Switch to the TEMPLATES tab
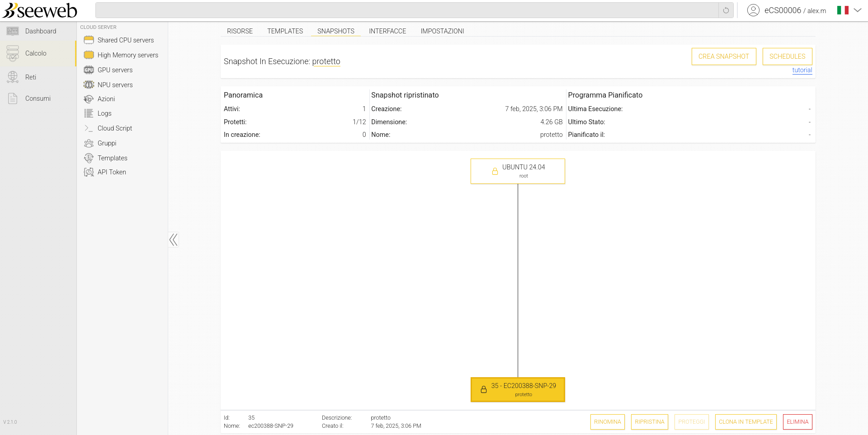This screenshot has width=868, height=435. click(285, 31)
